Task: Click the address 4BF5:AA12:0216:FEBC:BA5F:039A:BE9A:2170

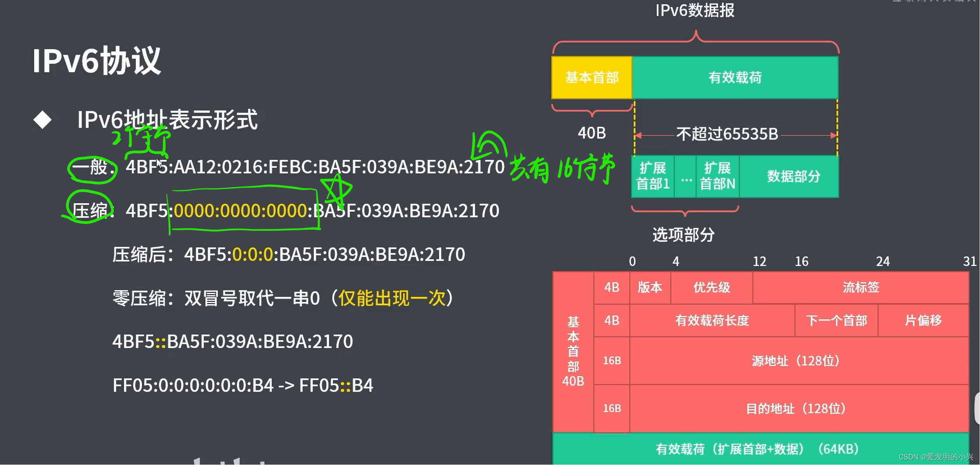Action: 315,167
